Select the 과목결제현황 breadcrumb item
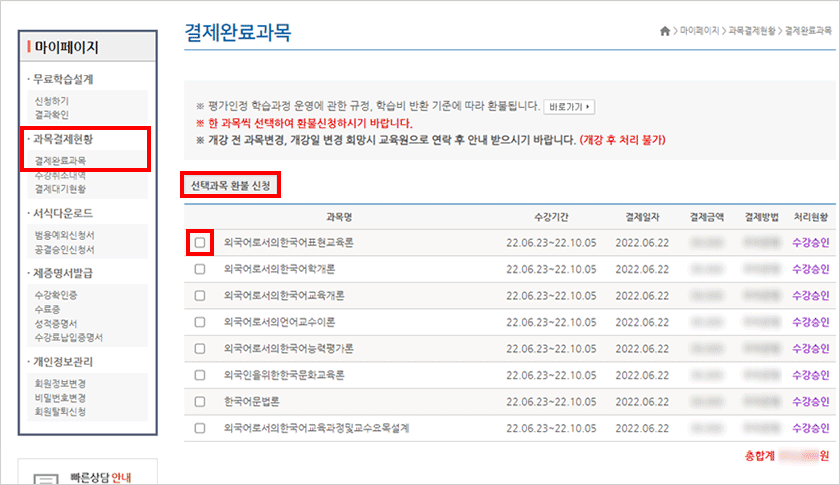 point(753,33)
